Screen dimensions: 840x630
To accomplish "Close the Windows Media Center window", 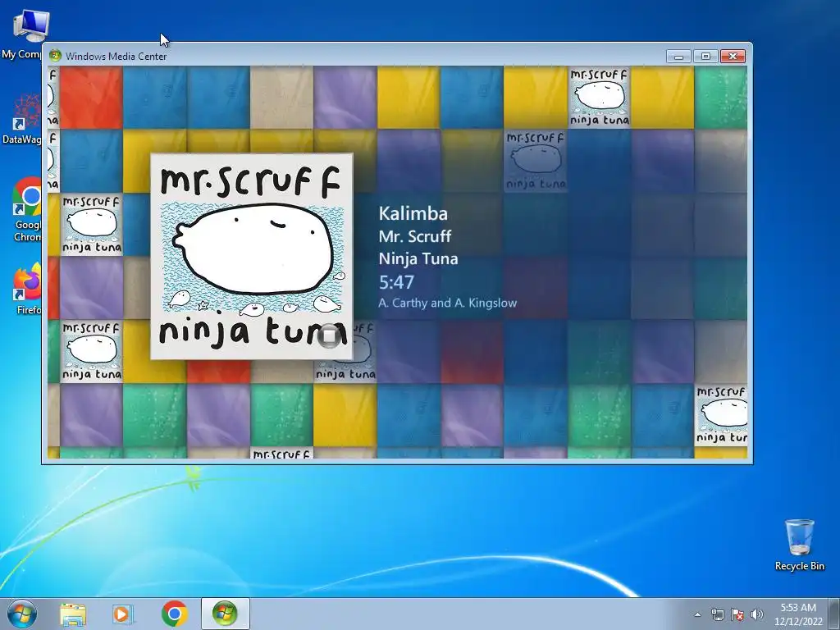I will [x=733, y=57].
